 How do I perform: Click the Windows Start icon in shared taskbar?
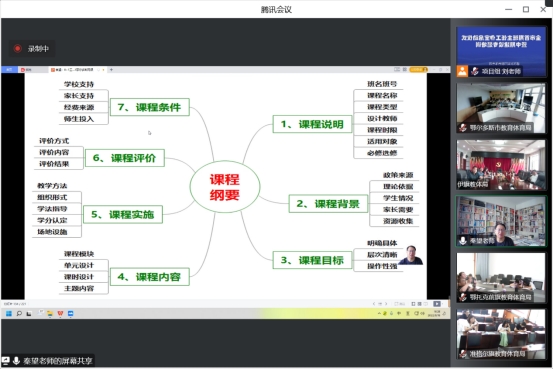coord(9,314)
